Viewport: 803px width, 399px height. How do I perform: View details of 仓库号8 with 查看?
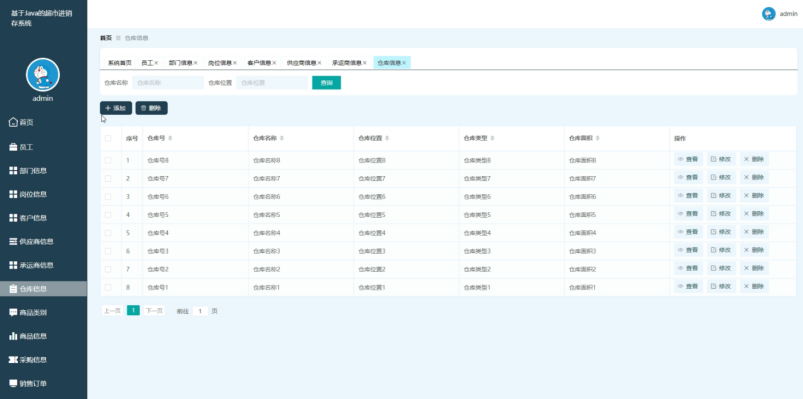click(688, 159)
